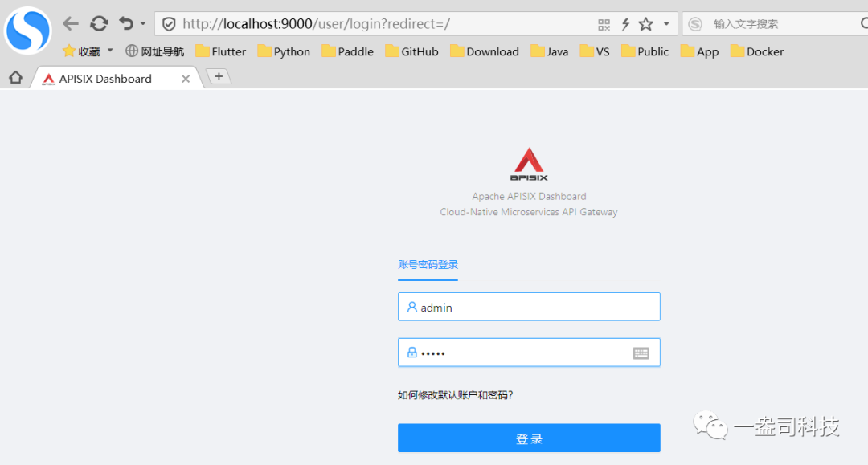The width and height of the screenshot is (868, 465).
Task: Click the undo/restore closed page arrow
Action: click(x=126, y=24)
